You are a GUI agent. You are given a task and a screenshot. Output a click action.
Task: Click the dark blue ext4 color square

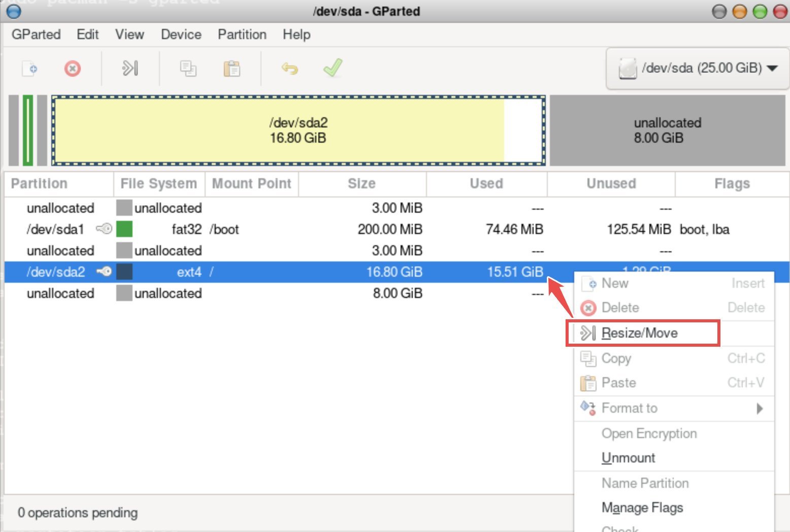(x=124, y=272)
